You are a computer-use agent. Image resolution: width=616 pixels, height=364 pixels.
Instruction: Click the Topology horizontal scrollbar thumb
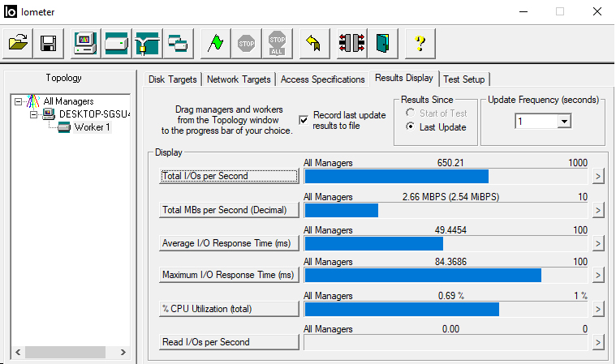pyautogui.click(x=65, y=352)
